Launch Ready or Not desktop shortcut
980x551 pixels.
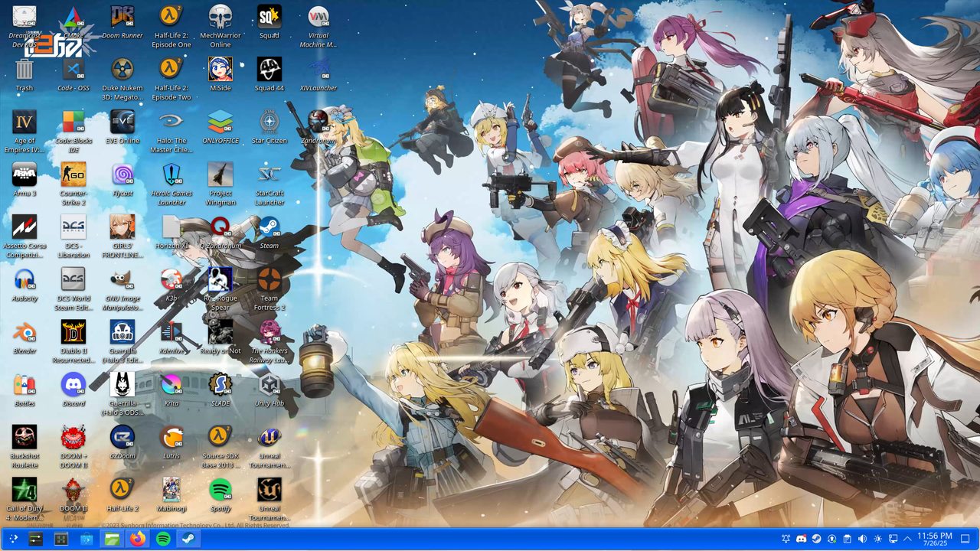[220, 332]
